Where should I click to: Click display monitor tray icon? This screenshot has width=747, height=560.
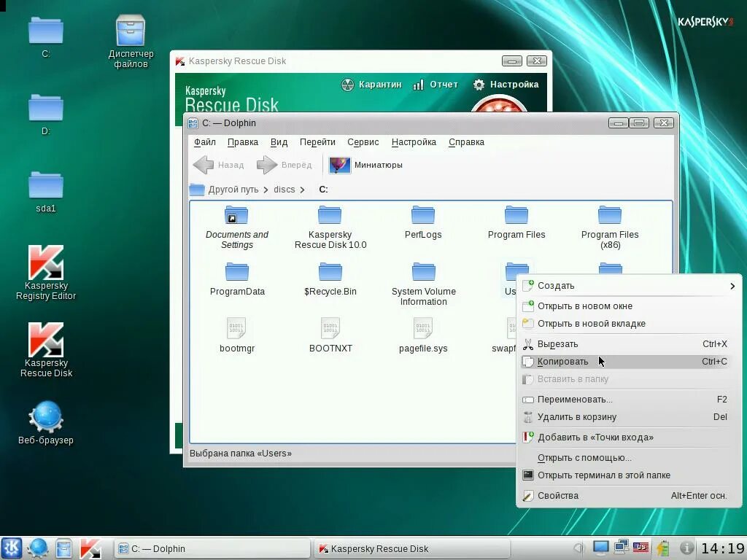600,548
